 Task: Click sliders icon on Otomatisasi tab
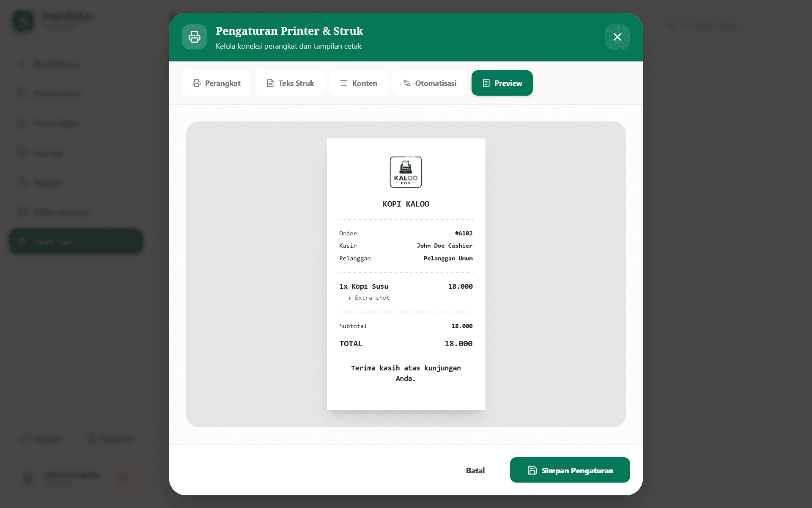407,83
